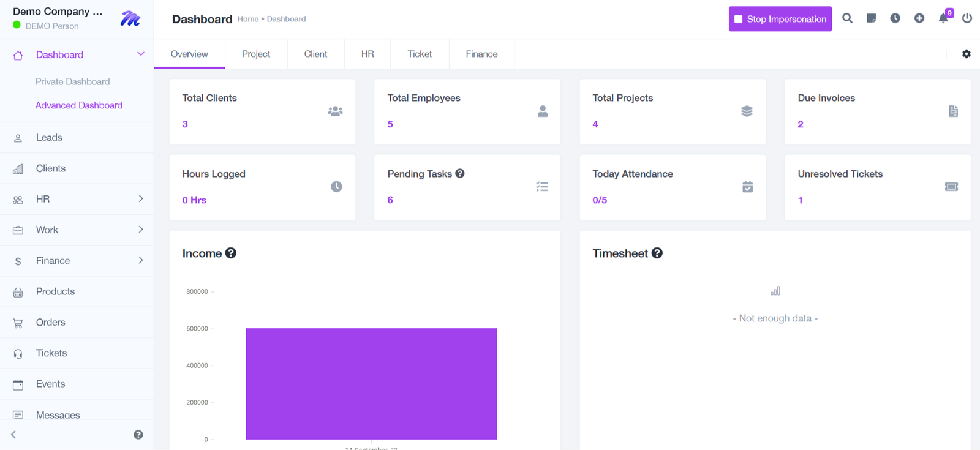Collapse the Dashboard sidebar menu
The image size is (980, 450).
point(141,54)
